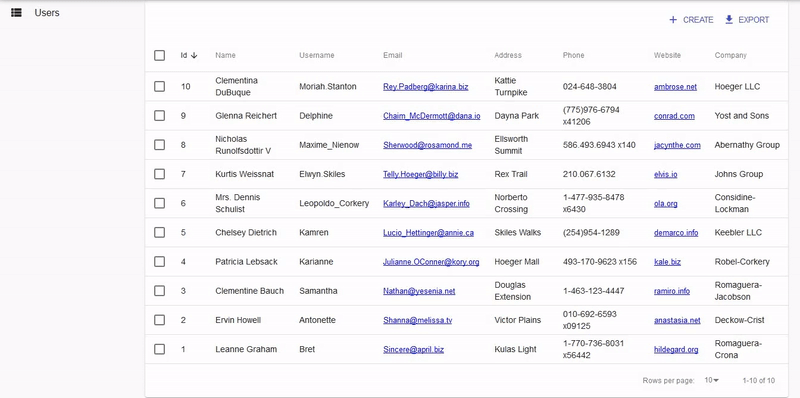The width and height of the screenshot is (800, 398).
Task: Toggle the select-all checkbox in table header
Action: [160, 55]
